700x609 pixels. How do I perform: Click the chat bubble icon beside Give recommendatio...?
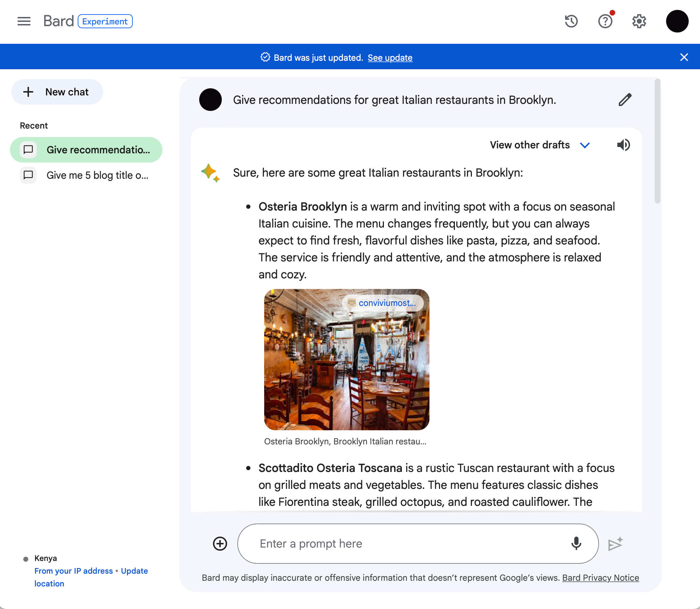point(28,150)
